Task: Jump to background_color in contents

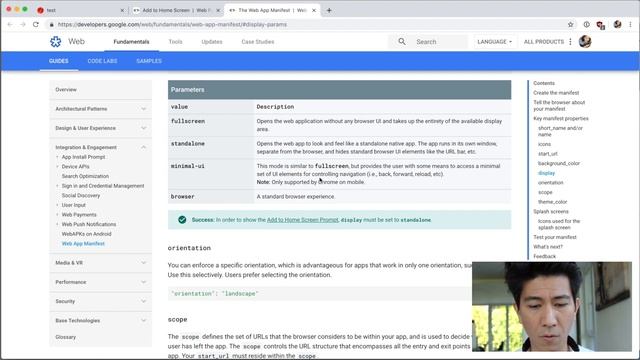Action: pyautogui.click(x=559, y=163)
